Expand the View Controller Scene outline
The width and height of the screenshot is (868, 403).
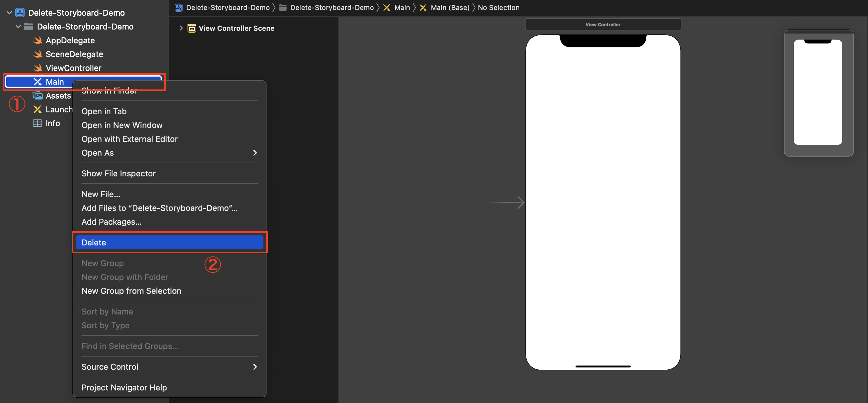click(181, 28)
